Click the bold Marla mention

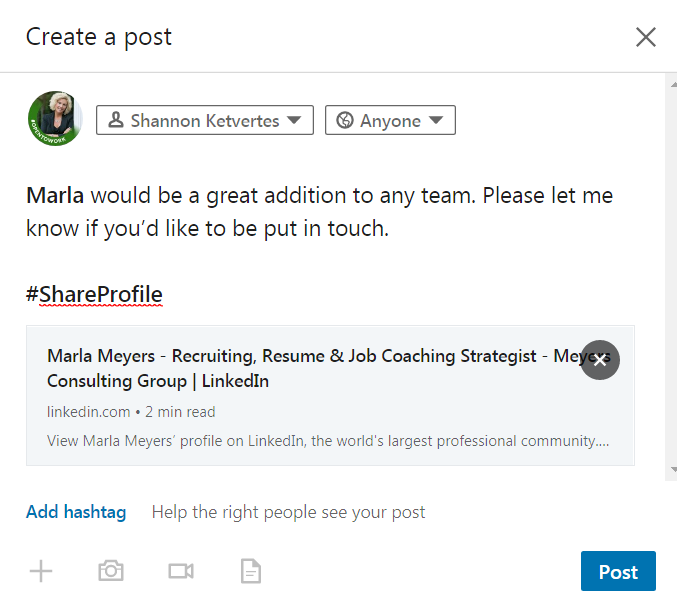[55, 195]
